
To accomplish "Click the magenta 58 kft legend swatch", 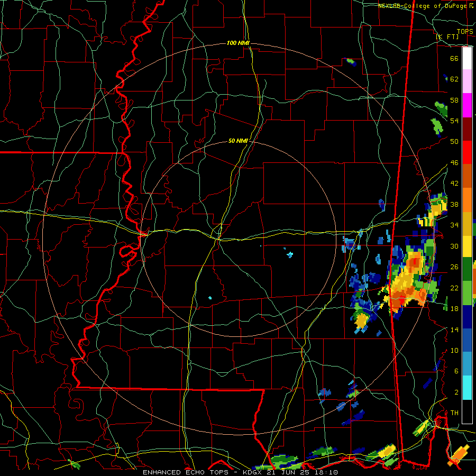I will [467, 105].
